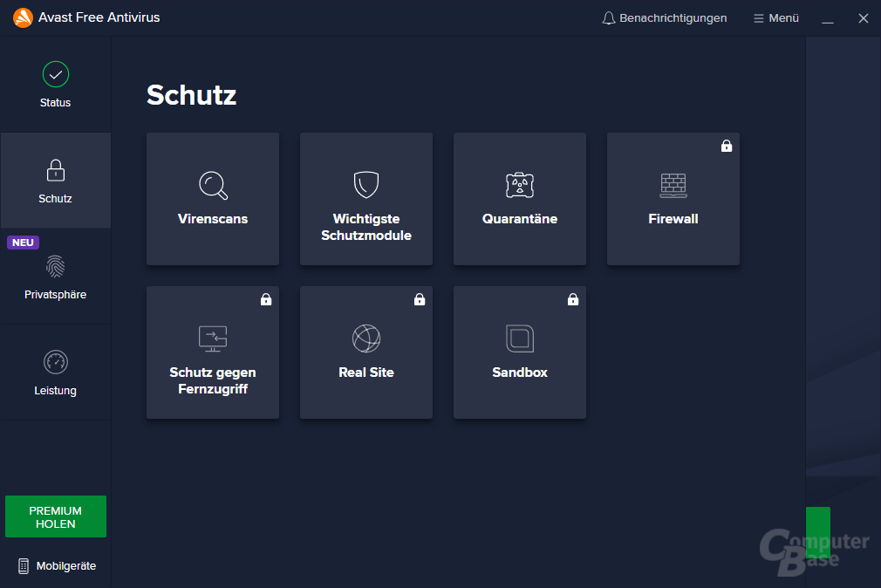Screen dimensions: 881x588
Task: Open Quarantäne biohazard case icon
Action: coord(520,185)
